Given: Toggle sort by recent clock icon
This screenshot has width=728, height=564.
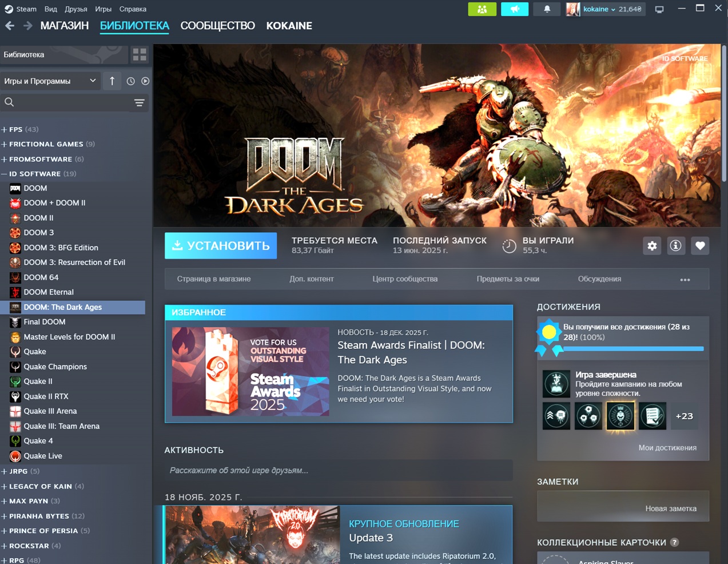Looking at the screenshot, I should point(131,81).
